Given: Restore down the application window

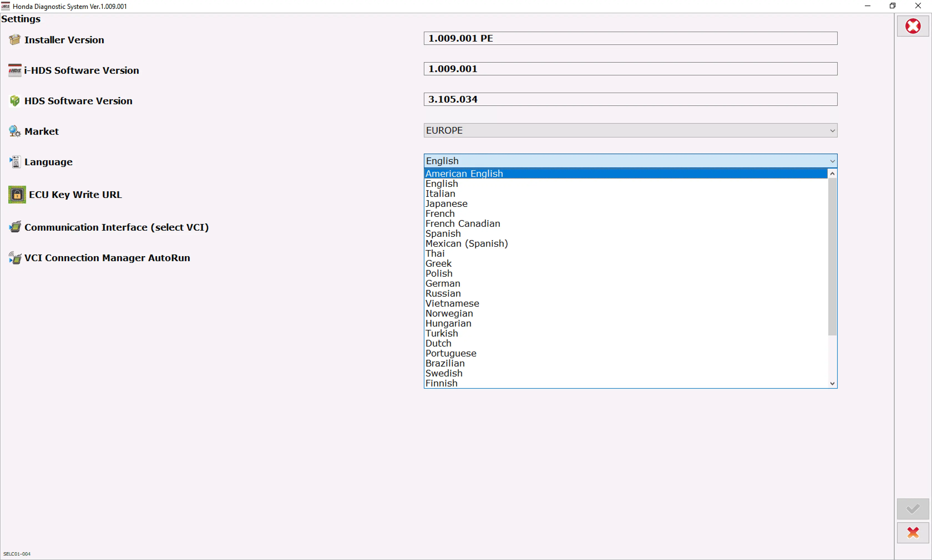Looking at the screenshot, I should point(892,6).
